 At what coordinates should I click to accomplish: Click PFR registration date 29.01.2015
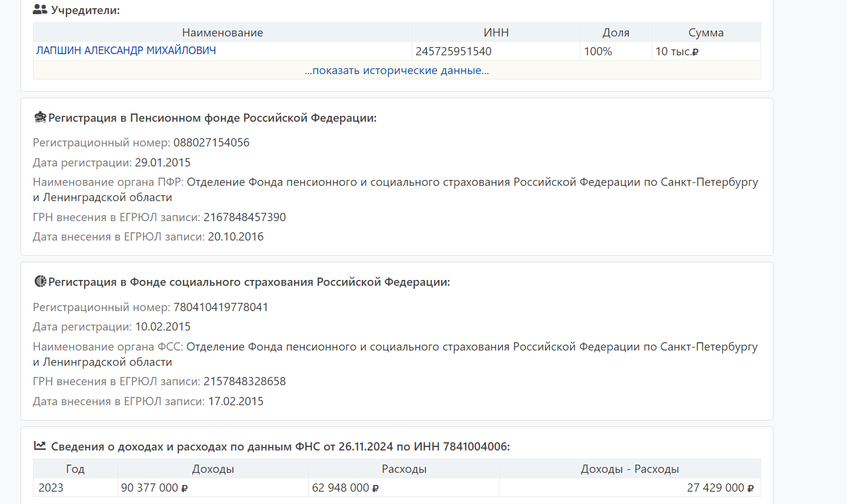click(x=163, y=162)
